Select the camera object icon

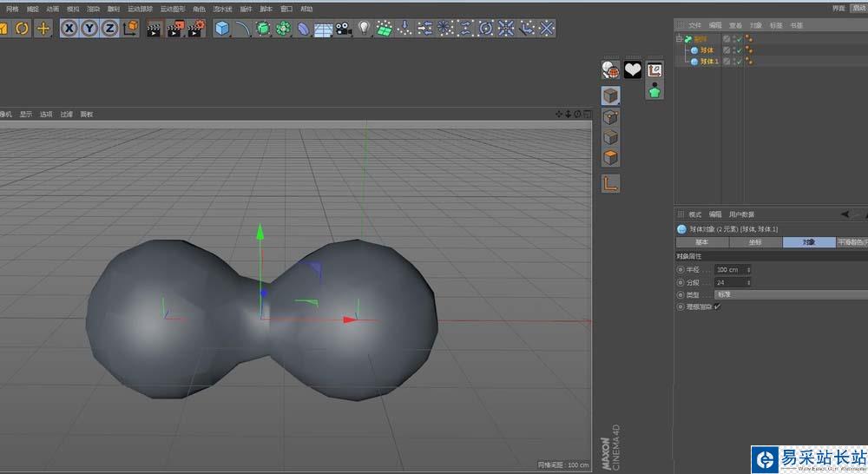(344, 29)
